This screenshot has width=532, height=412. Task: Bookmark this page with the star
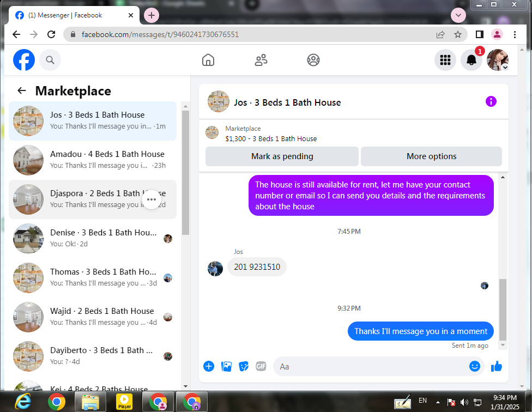click(458, 34)
